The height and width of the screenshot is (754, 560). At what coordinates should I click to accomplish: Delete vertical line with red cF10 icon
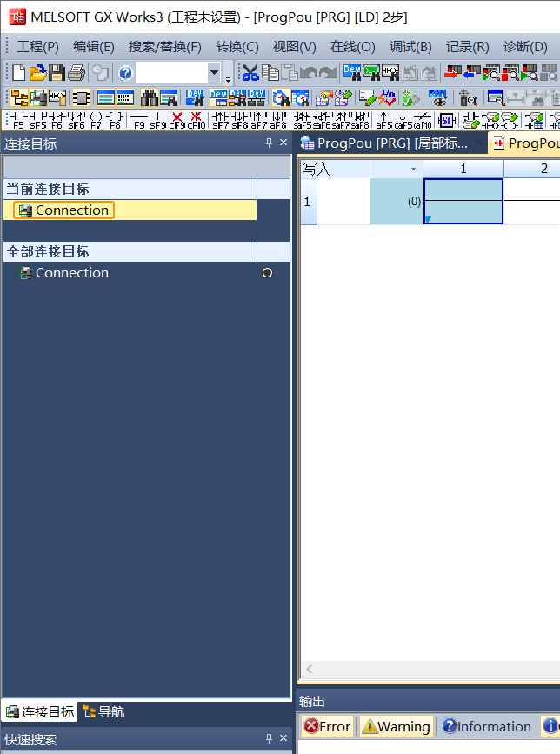(197, 120)
